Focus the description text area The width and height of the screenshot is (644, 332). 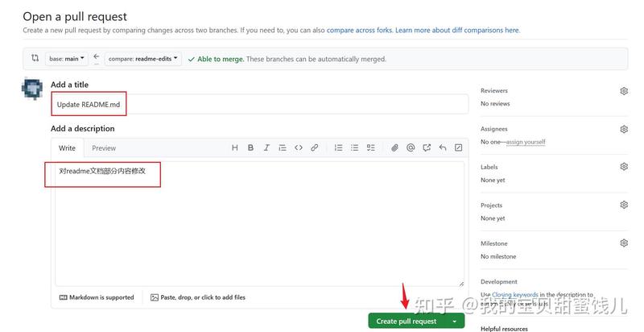point(259,223)
